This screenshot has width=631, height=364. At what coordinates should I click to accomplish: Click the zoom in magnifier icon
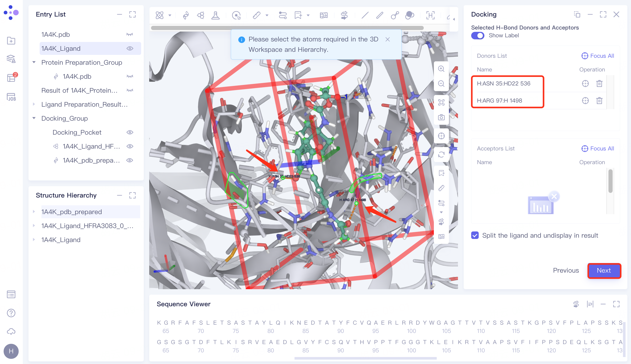coord(441,69)
